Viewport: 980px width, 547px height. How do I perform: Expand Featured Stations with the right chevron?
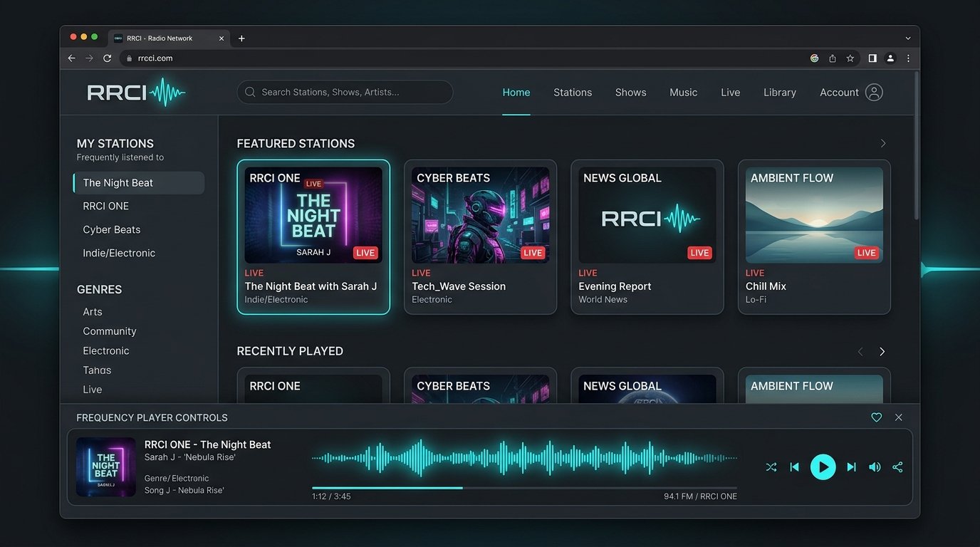[883, 143]
